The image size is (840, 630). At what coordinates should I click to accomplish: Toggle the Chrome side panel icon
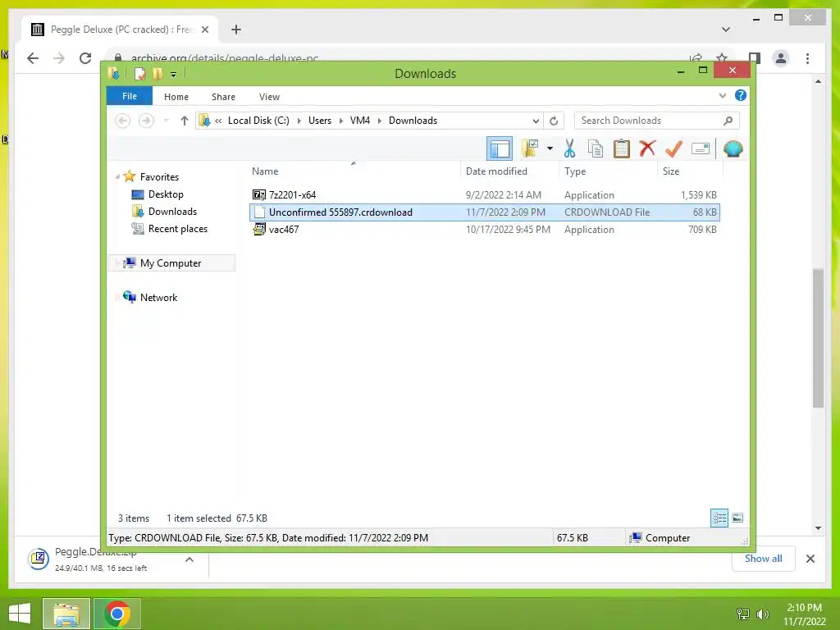pos(755,58)
